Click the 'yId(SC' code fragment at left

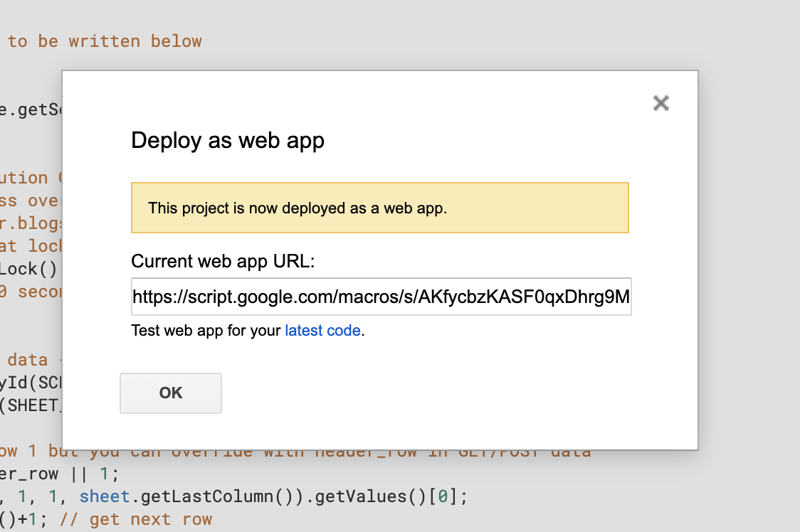pos(31,383)
